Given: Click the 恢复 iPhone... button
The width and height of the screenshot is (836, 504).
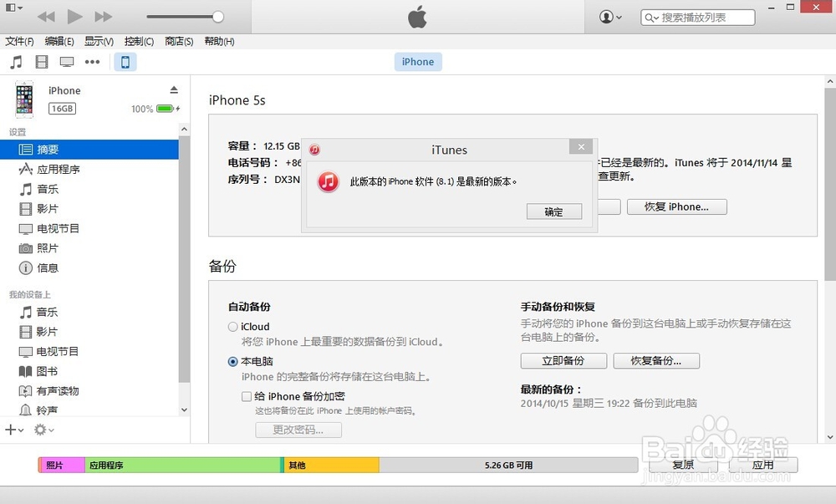Looking at the screenshot, I should (x=676, y=206).
